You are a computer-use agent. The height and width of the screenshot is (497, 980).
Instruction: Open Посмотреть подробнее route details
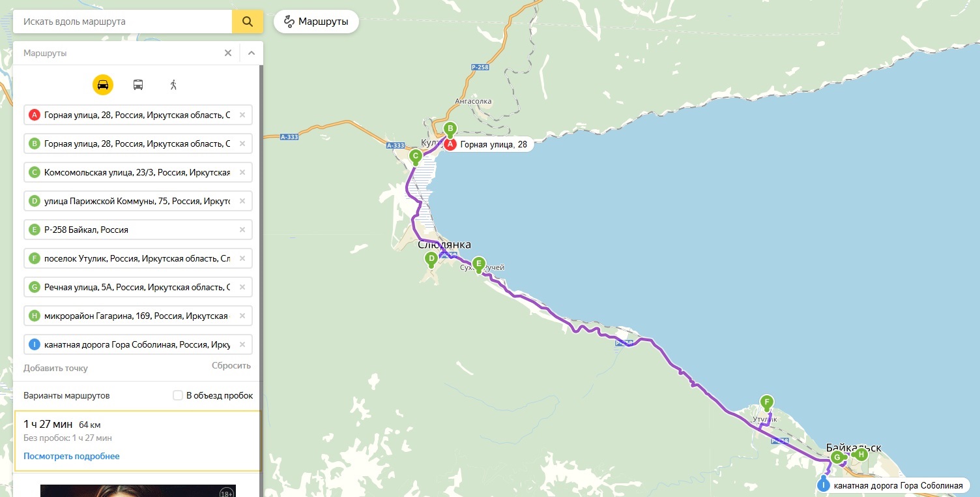(72, 456)
